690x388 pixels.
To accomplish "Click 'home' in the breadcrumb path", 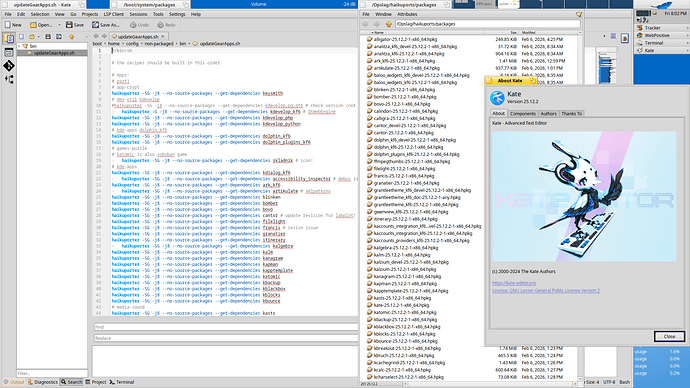I will pos(114,44).
